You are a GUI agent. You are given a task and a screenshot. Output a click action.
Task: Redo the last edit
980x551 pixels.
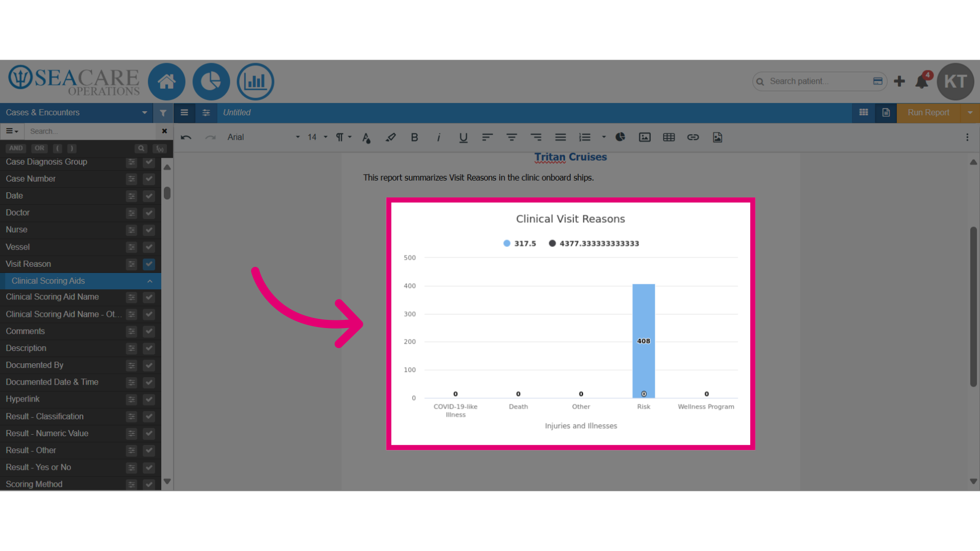click(210, 137)
